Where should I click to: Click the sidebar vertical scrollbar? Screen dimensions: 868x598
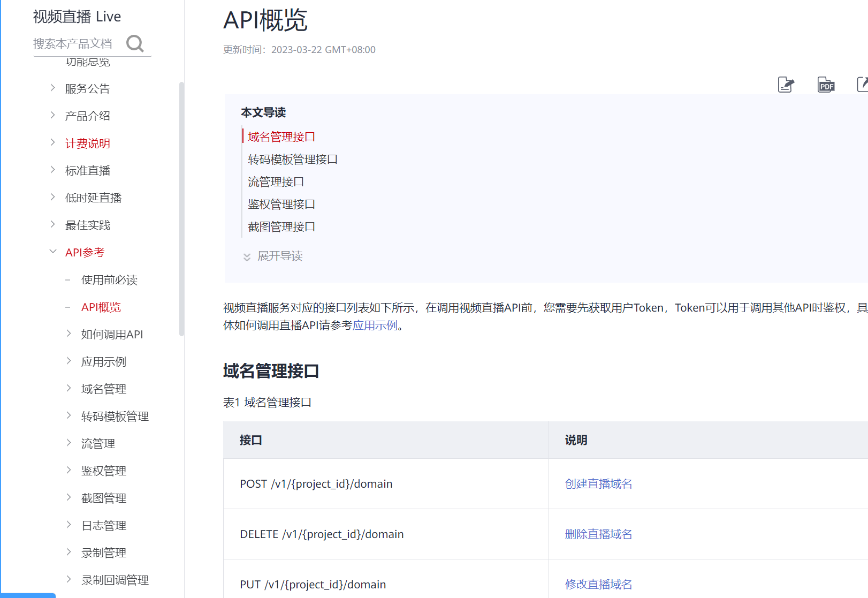pos(181,209)
